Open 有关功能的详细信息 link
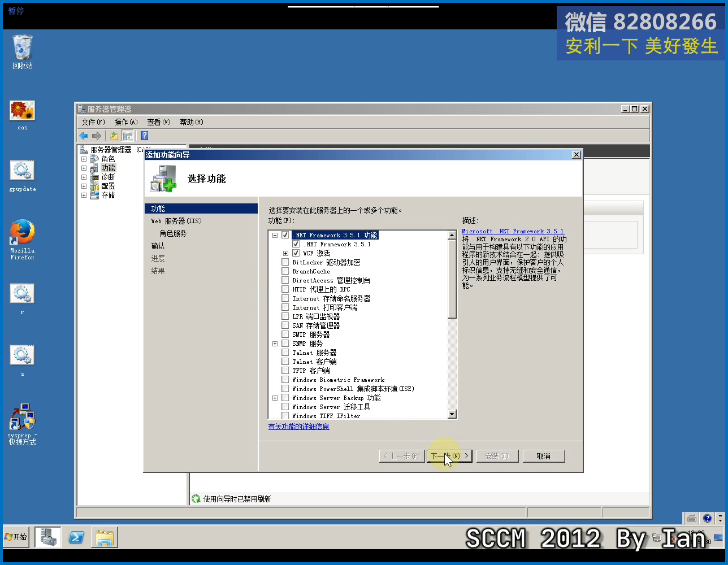 [298, 427]
